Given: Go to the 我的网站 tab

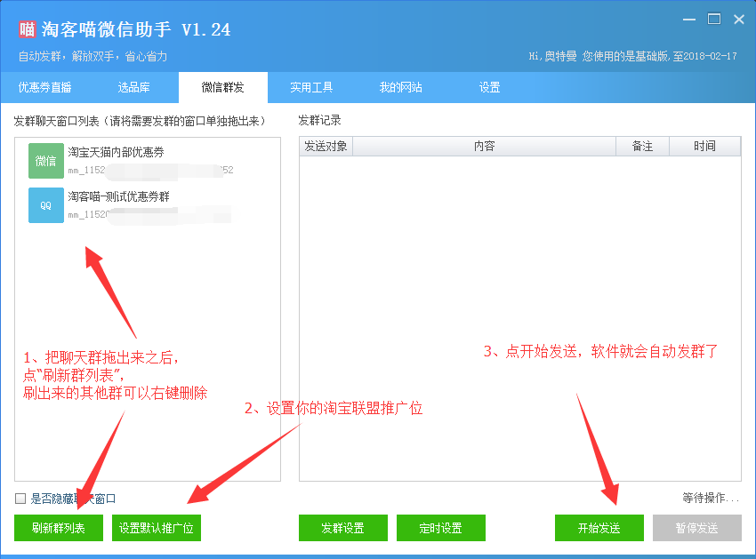Looking at the screenshot, I should [400, 87].
